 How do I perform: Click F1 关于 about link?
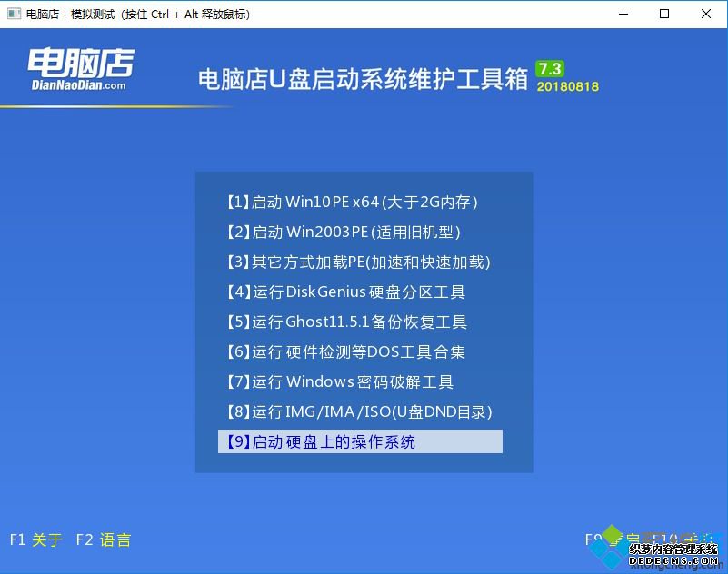36,539
